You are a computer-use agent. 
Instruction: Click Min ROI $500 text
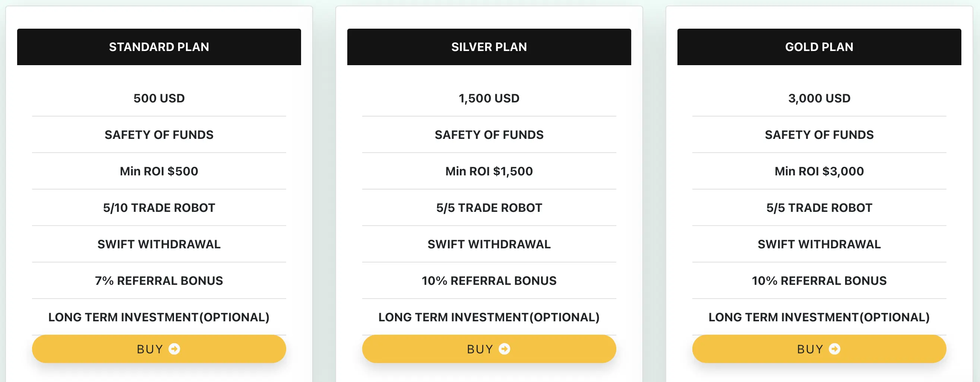click(x=159, y=171)
